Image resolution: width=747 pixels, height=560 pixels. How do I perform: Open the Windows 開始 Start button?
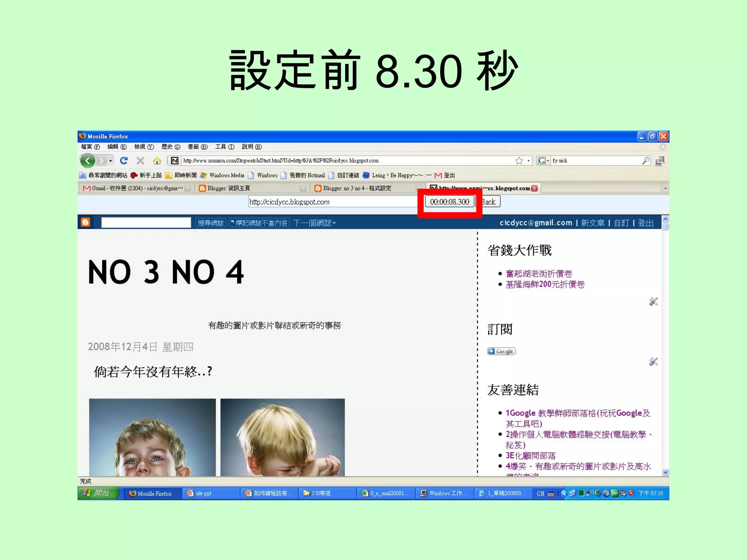98,493
